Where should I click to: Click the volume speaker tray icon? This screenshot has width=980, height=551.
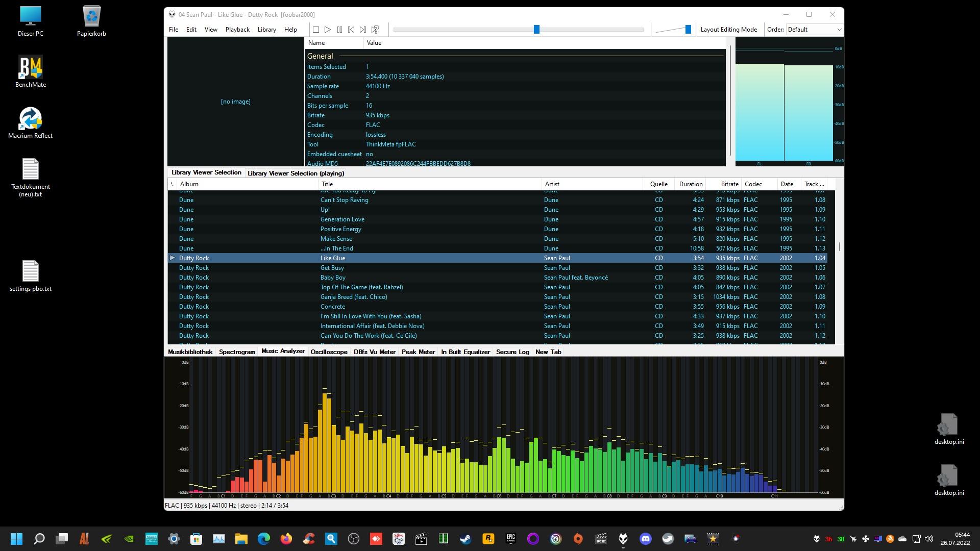coord(929,539)
